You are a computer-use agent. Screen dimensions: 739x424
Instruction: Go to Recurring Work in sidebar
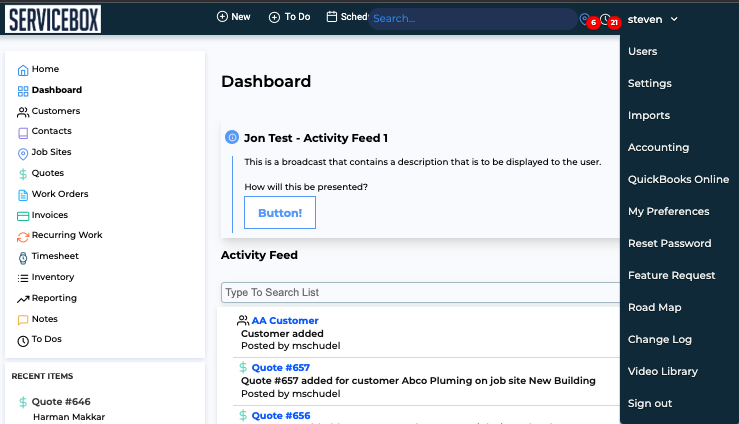(x=67, y=235)
